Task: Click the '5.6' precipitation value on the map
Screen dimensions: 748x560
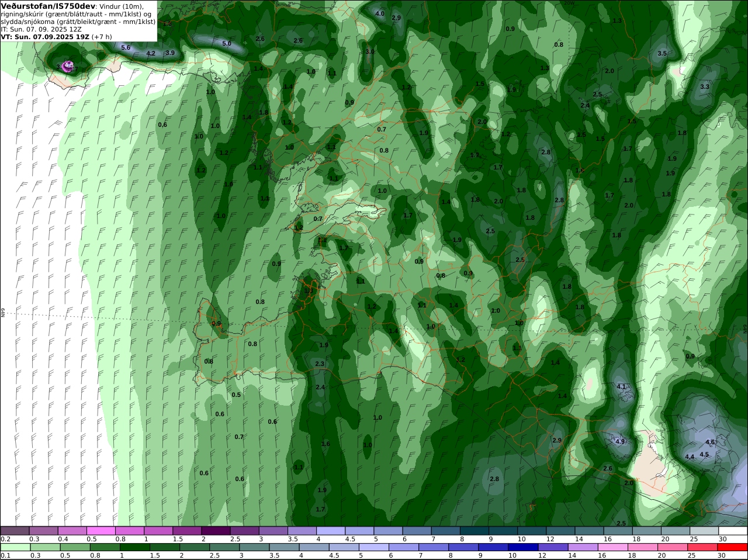Action: pos(126,47)
